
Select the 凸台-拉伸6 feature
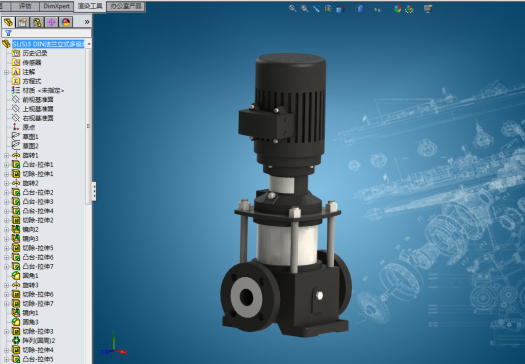click(x=38, y=257)
